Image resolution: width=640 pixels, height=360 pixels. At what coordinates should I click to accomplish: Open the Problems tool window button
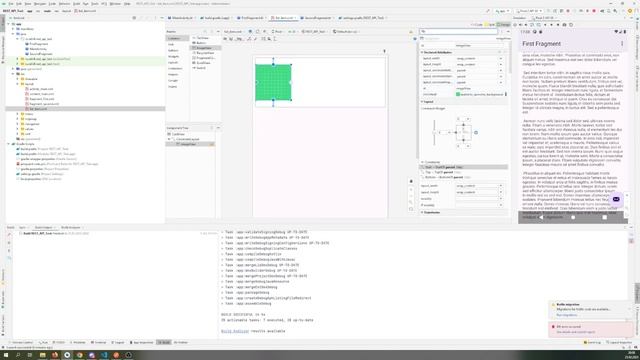(78, 342)
